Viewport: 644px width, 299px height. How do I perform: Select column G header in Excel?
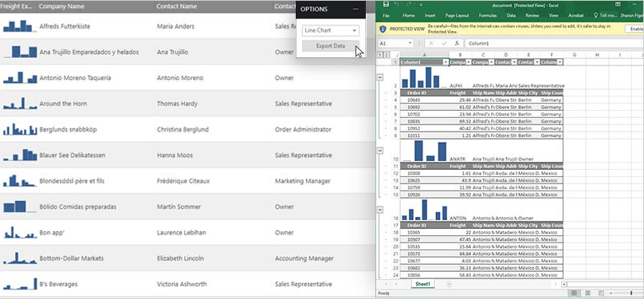coord(574,55)
